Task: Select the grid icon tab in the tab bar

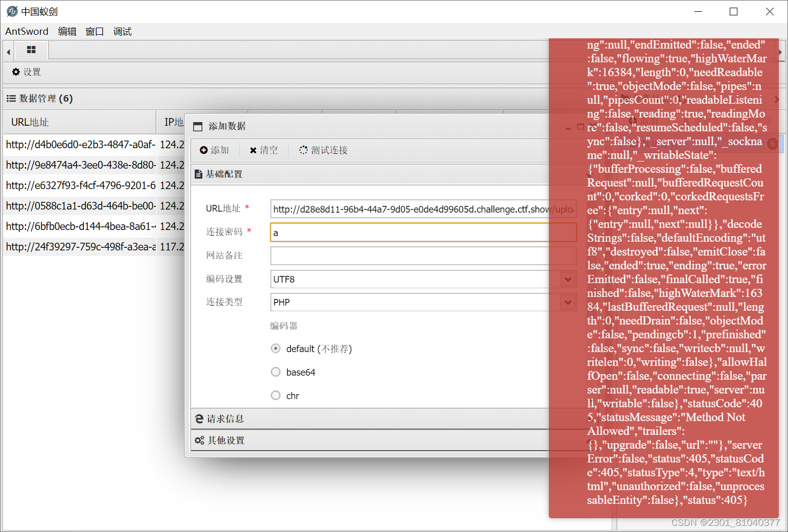Action: (31, 50)
